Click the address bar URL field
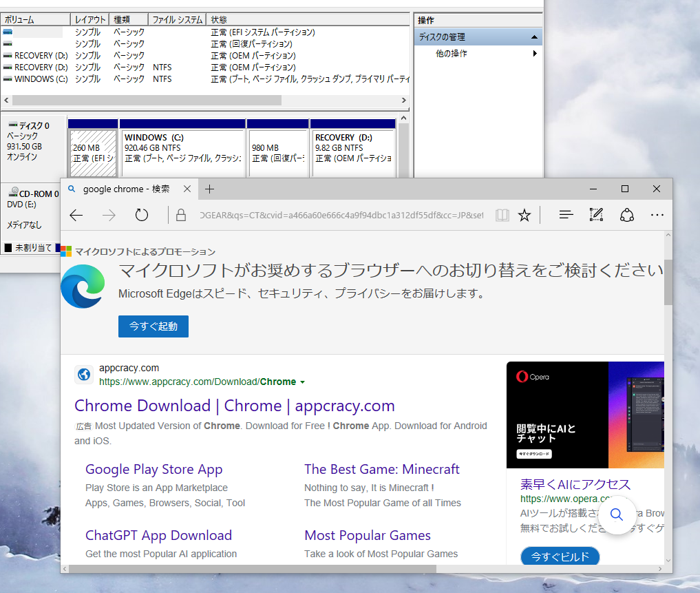The width and height of the screenshot is (700, 593). tap(341, 216)
